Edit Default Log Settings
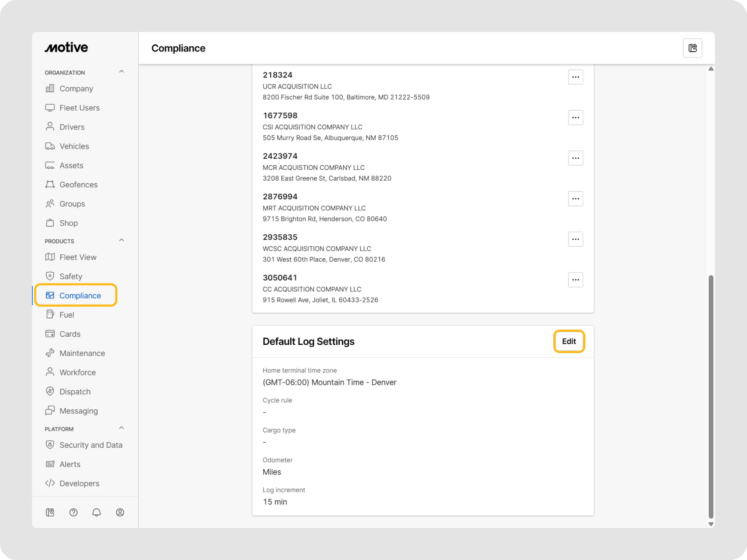 pyautogui.click(x=569, y=341)
